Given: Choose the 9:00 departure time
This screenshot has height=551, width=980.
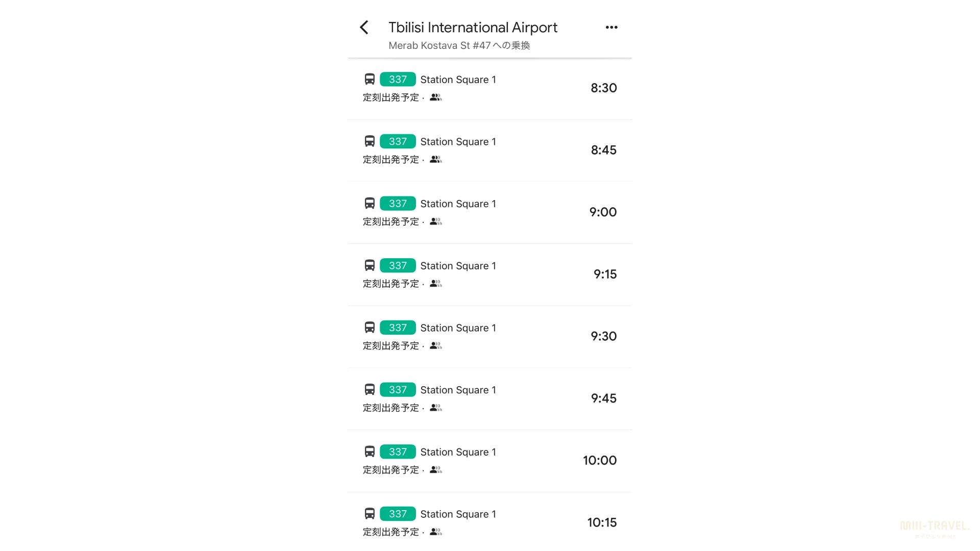Looking at the screenshot, I should point(603,212).
